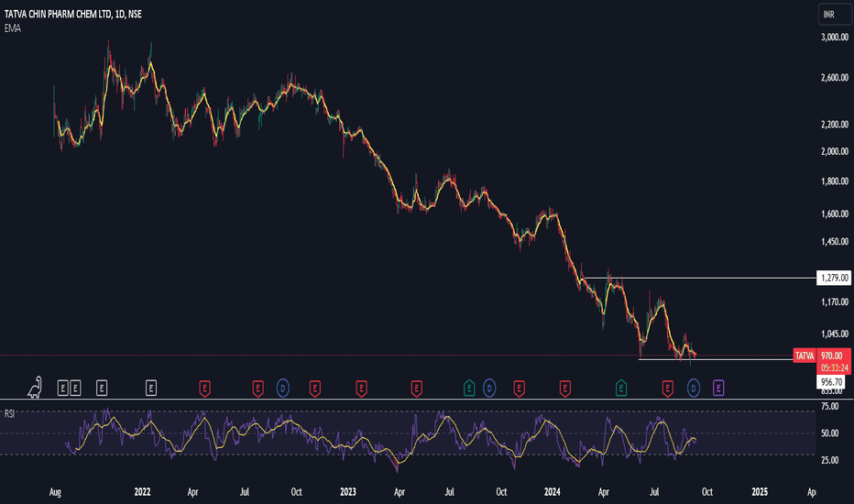Image resolution: width=854 pixels, height=504 pixels.
Task: Click the 2023 label on time axis
Action: [348, 492]
